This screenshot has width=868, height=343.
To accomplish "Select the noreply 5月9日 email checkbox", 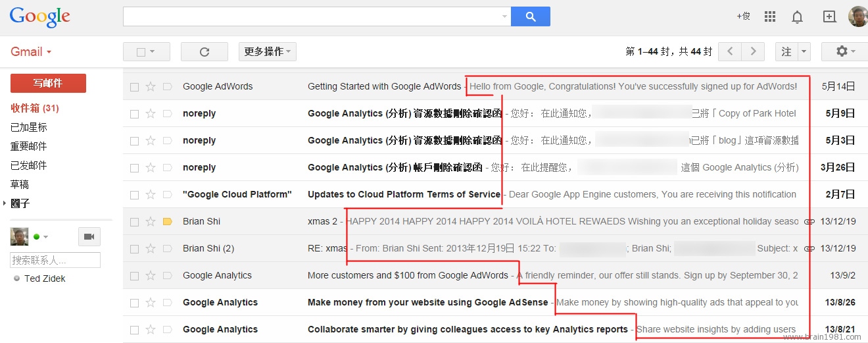I will pos(134,113).
